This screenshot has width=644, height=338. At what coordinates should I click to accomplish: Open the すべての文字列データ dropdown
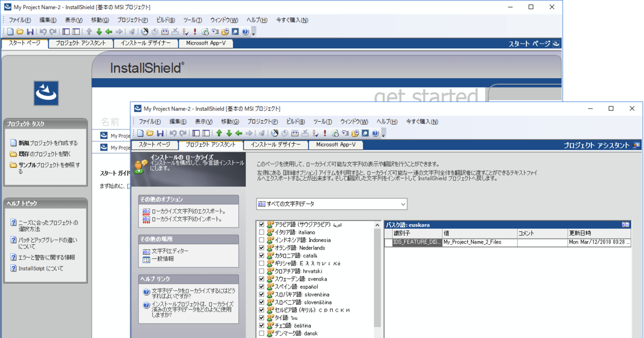pyautogui.click(x=404, y=204)
